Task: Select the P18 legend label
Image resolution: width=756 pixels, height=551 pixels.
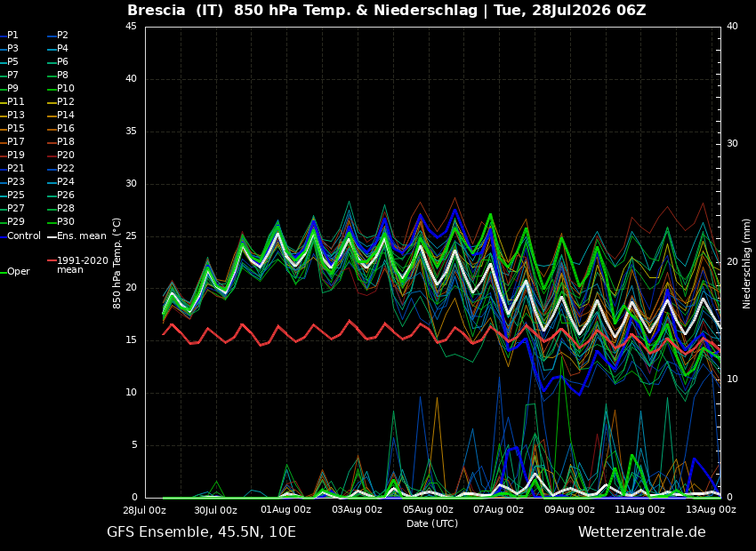Action: 66,141
